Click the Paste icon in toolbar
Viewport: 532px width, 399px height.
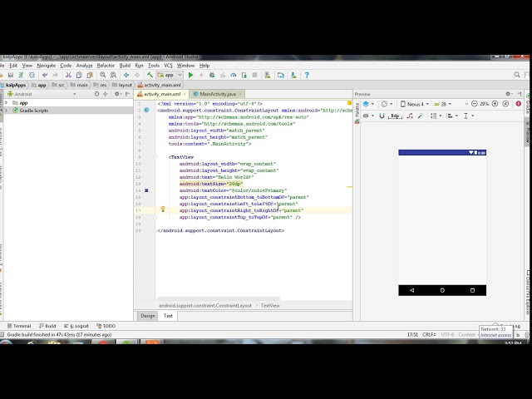(x=90, y=75)
